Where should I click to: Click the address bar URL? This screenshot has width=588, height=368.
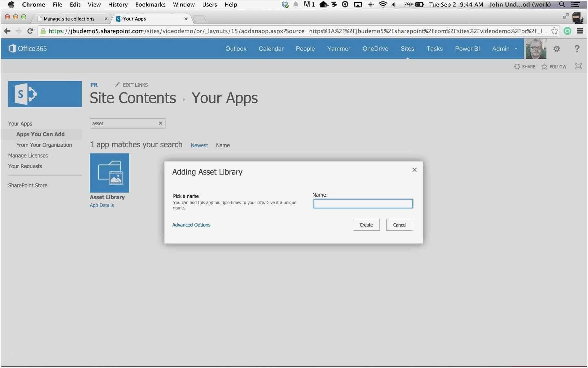[x=298, y=31]
